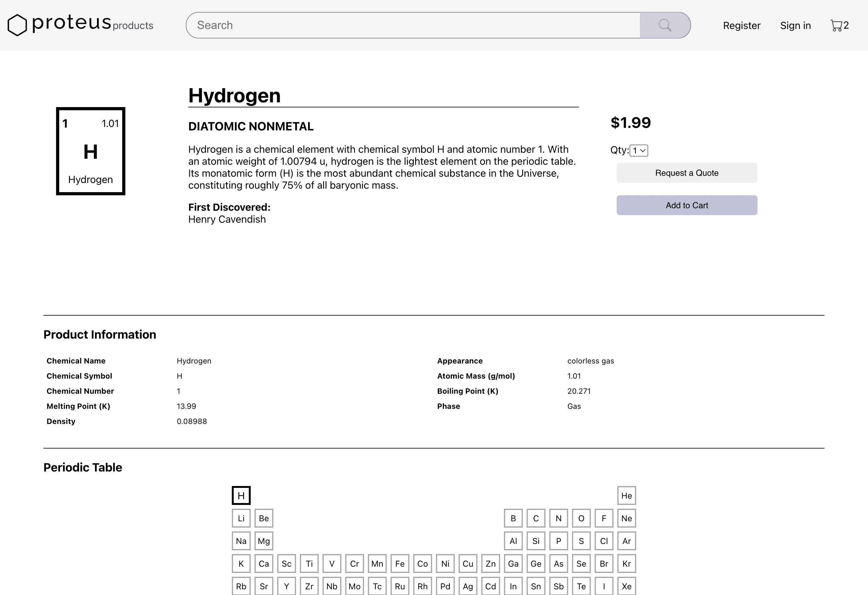
Task: Select the Ag silver element tile
Action: tap(468, 586)
